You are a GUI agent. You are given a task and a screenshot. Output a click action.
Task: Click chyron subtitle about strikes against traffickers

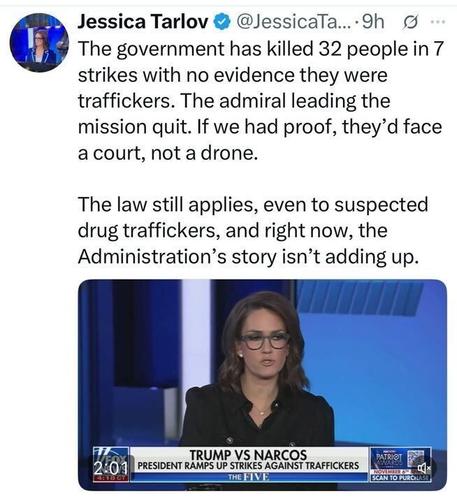point(248,466)
